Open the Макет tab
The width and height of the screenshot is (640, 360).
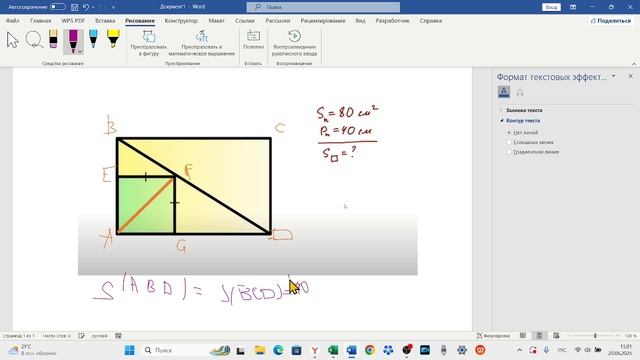pyautogui.click(x=216, y=20)
